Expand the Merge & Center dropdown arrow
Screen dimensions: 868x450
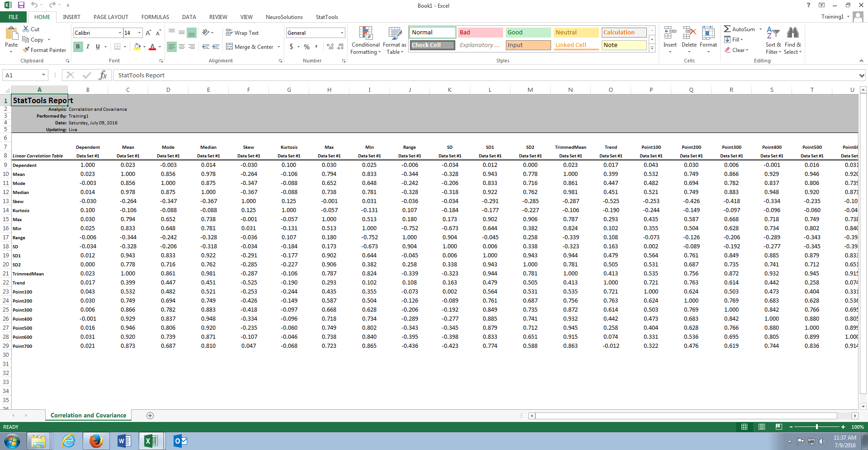coord(278,47)
